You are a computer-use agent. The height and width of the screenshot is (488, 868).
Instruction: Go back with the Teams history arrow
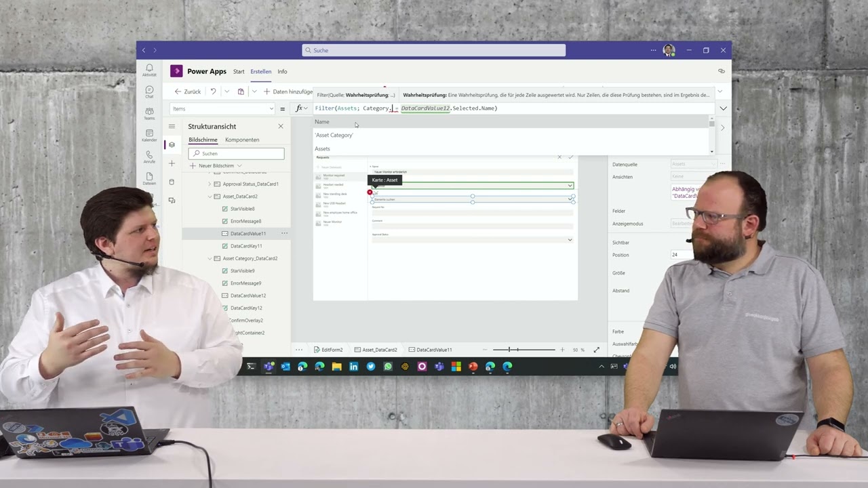144,50
